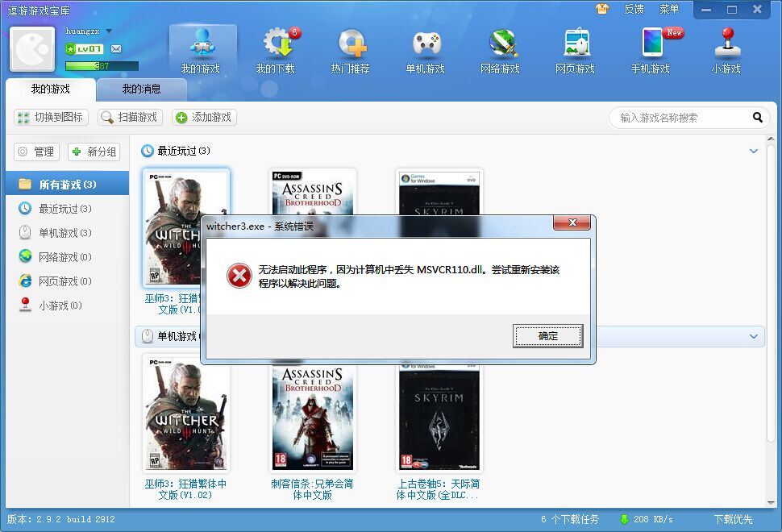Click 切换到图标 view button

click(x=51, y=117)
